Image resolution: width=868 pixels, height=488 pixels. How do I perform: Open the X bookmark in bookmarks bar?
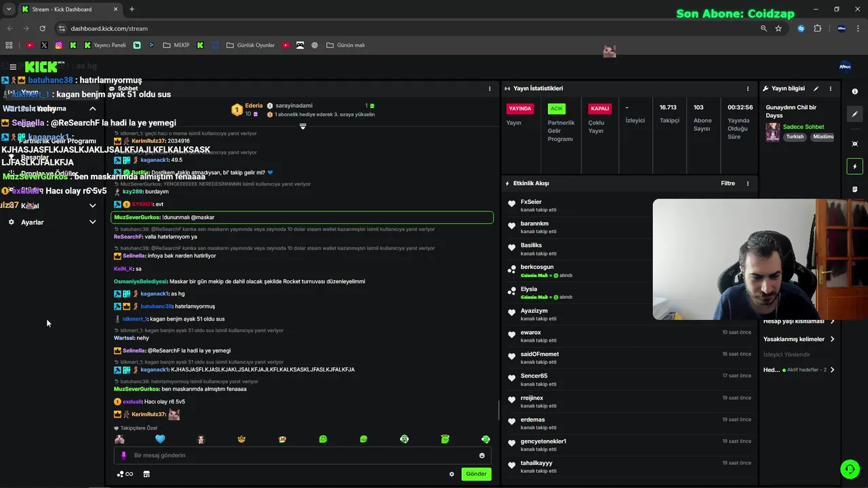[44, 45]
